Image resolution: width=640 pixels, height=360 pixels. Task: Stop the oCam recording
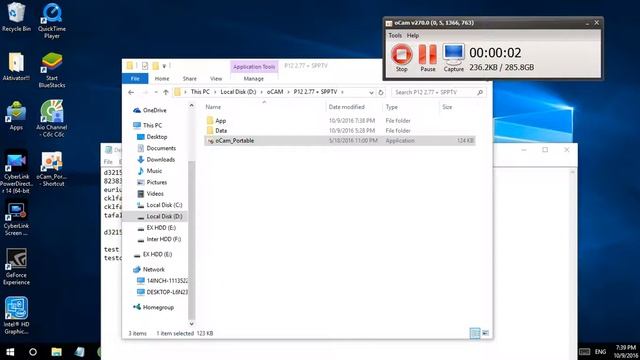(401, 58)
